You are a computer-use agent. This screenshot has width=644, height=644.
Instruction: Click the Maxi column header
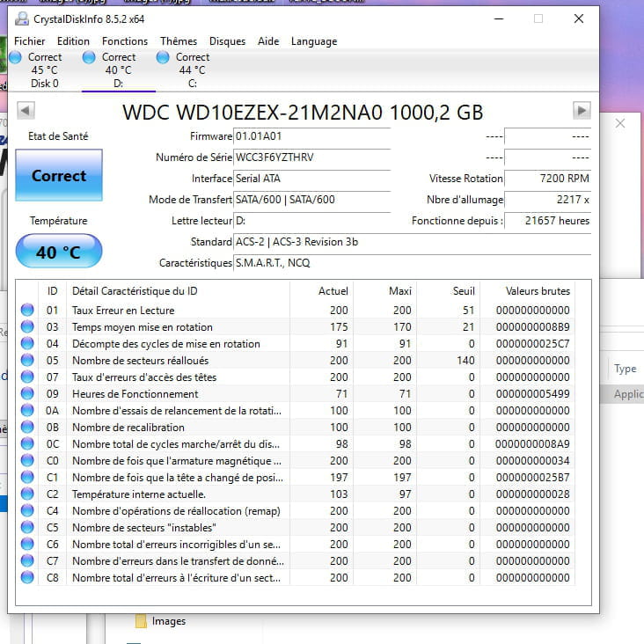384,291
